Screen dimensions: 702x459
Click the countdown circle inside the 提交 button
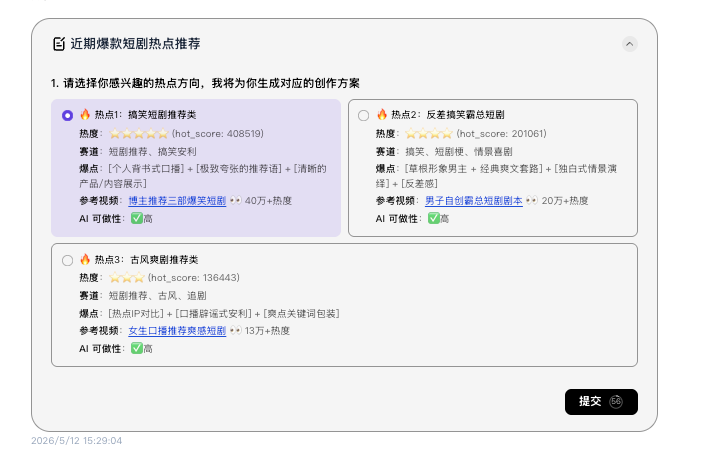point(616,402)
